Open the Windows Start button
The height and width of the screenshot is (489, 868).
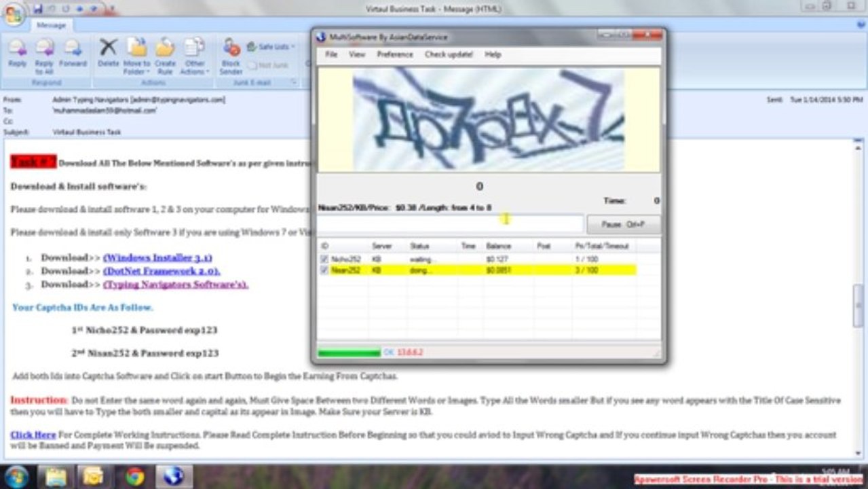point(16,476)
